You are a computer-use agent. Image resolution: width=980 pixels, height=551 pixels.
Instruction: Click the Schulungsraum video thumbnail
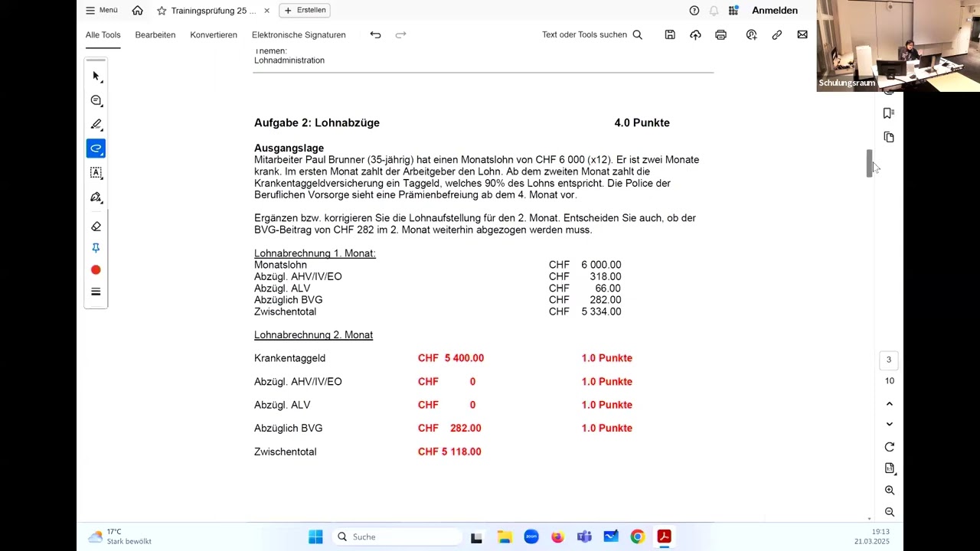pos(898,46)
